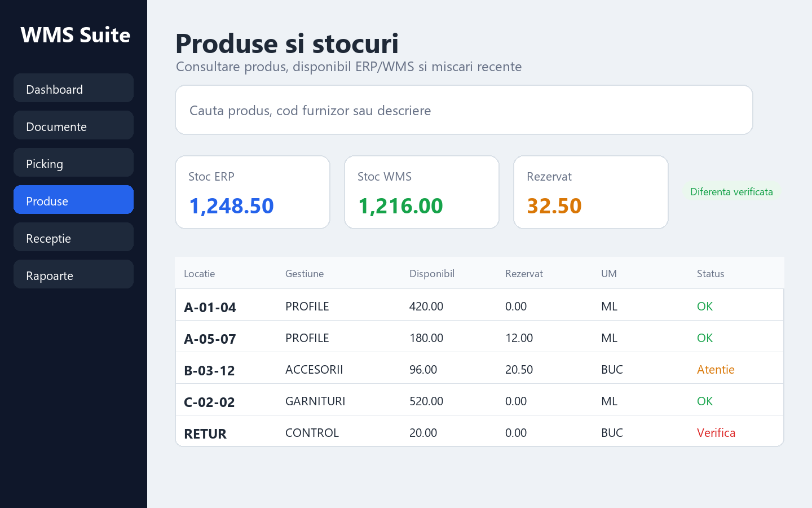
Task: Select the Produse sidebar item
Action: pyautogui.click(x=73, y=200)
